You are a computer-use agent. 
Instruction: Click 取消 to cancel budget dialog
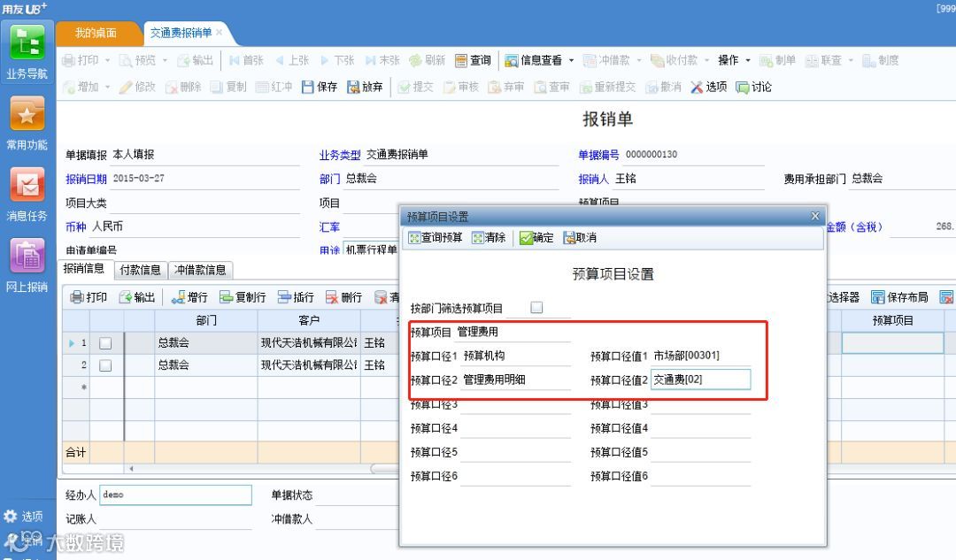[580, 238]
